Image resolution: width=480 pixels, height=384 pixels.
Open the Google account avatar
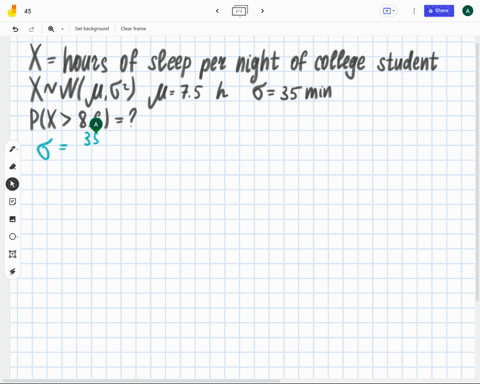pyautogui.click(x=468, y=11)
